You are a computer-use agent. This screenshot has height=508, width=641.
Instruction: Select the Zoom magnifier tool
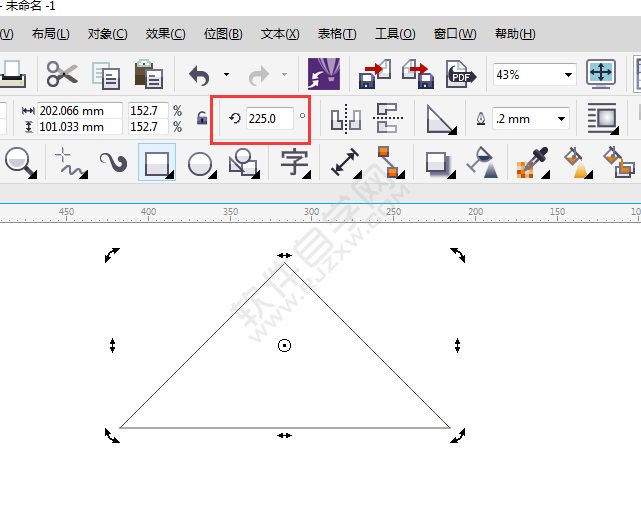click(20, 163)
